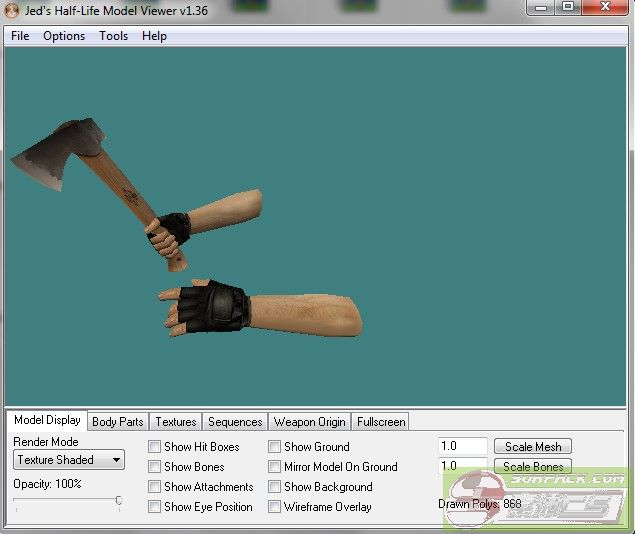The height and width of the screenshot is (534, 635).
Task: Click the Scale Mesh value field
Action: pos(462,447)
